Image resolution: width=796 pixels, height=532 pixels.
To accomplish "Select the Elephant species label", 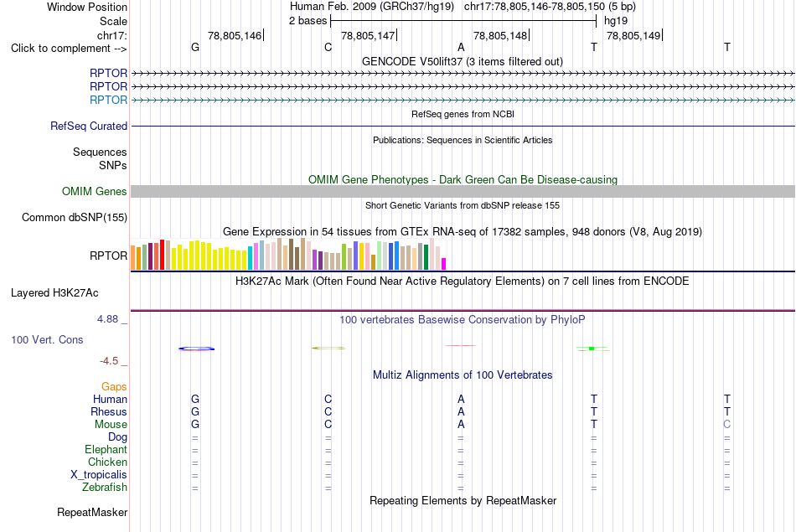I will pos(106,450).
